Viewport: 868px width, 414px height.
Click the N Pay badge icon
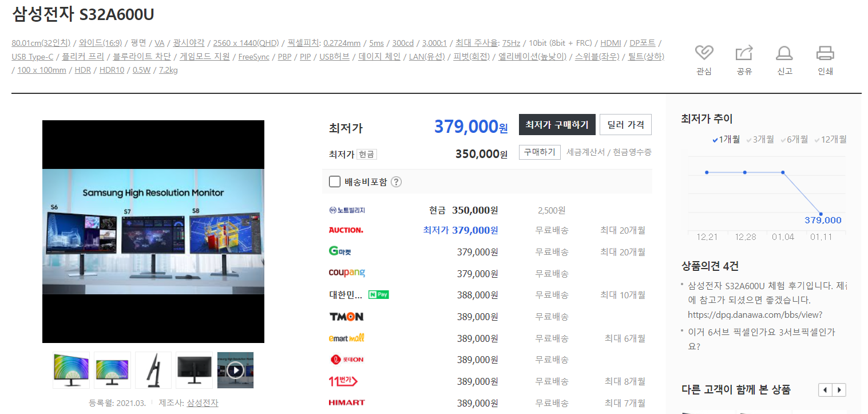point(379,295)
